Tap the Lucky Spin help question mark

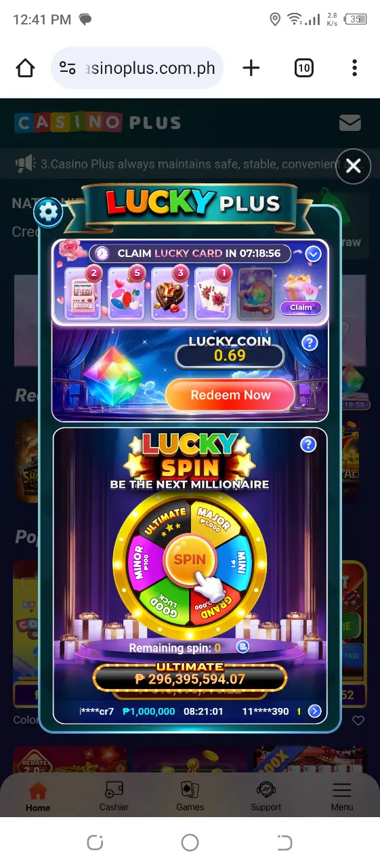[308, 444]
